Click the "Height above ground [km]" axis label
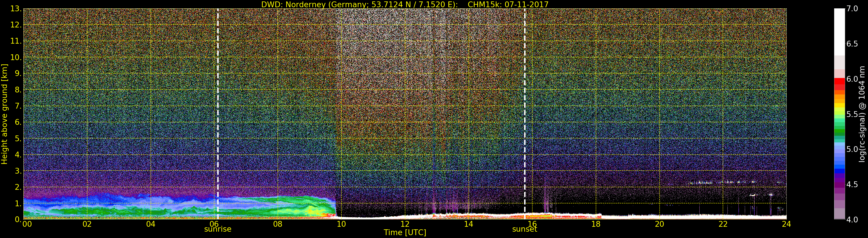Image resolution: width=868 pixels, height=238 pixels. tap(4, 114)
